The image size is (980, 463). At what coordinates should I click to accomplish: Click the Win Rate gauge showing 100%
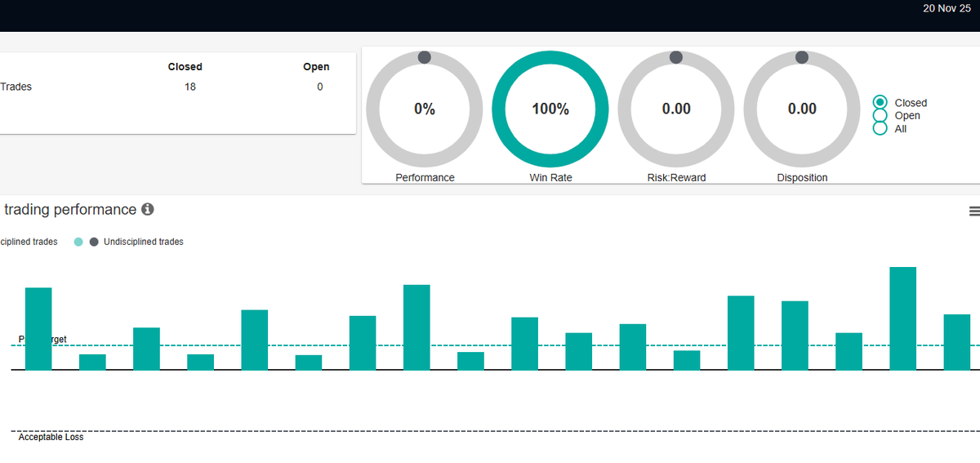point(550,109)
